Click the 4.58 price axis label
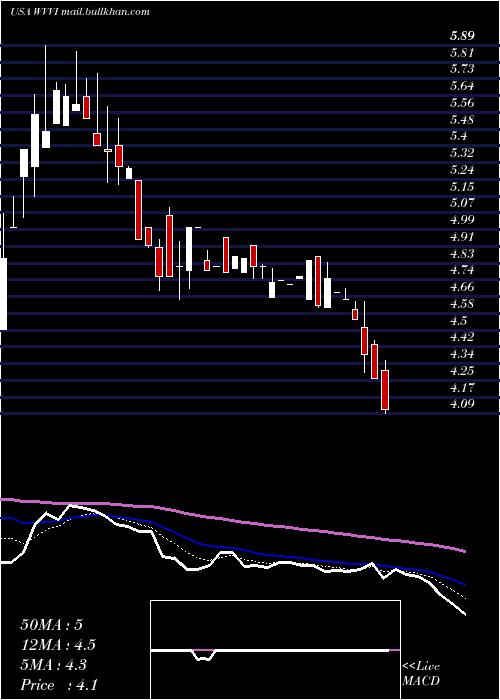The height and width of the screenshot is (700, 500). [x=462, y=304]
